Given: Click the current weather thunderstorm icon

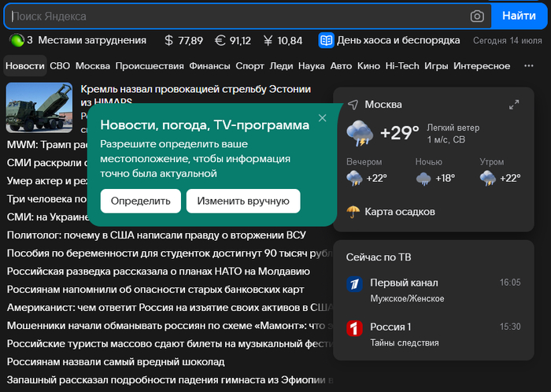Looking at the screenshot, I should 360,133.
